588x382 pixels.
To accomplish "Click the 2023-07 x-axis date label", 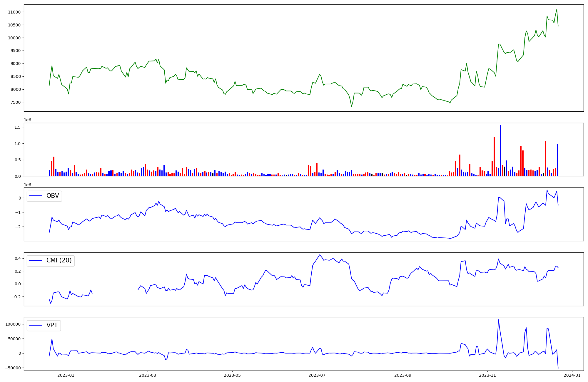I will coord(317,375).
